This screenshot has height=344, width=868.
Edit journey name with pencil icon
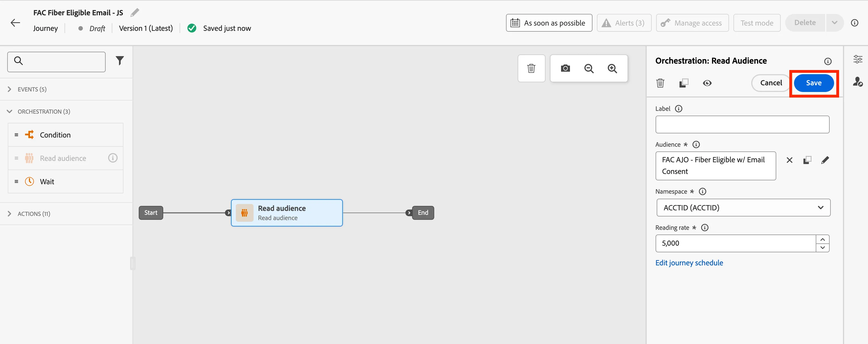[135, 13]
